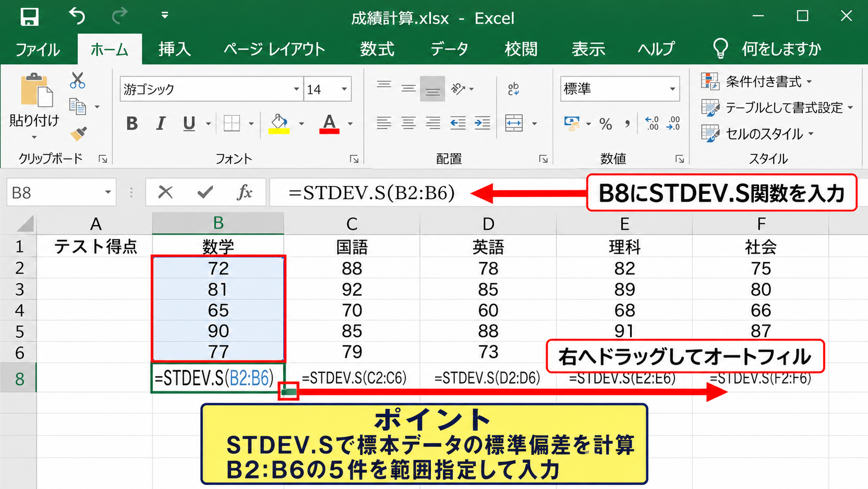The width and height of the screenshot is (868, 489).
Task: Select the Format Painter brush
Action: pos(78,134)
